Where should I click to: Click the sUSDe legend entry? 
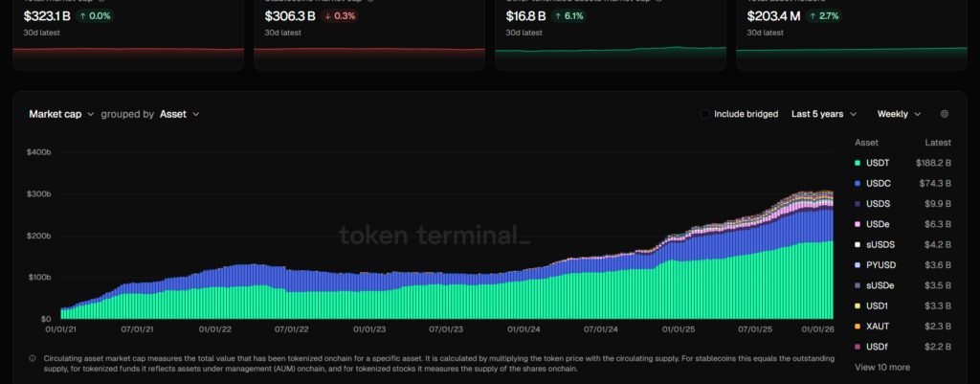pyautogui.click(x=880, y=285)
